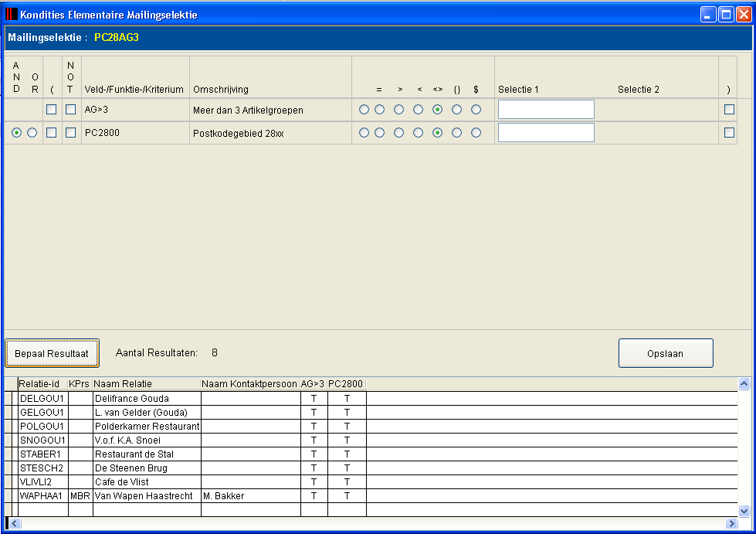Click the 'MBR' KPrs cell
756x534 pixels.
[80, 496]
